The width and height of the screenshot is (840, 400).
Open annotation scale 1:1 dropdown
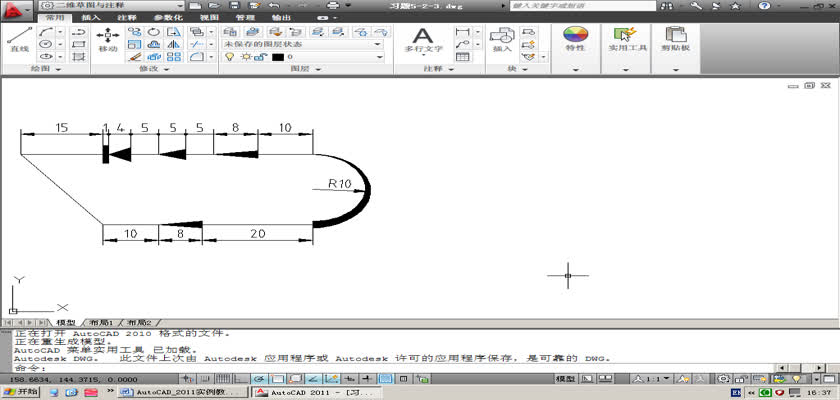651,379
